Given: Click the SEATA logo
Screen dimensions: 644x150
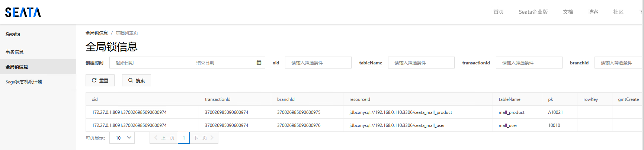Looking at the screenshot, I should coord(23,12).
